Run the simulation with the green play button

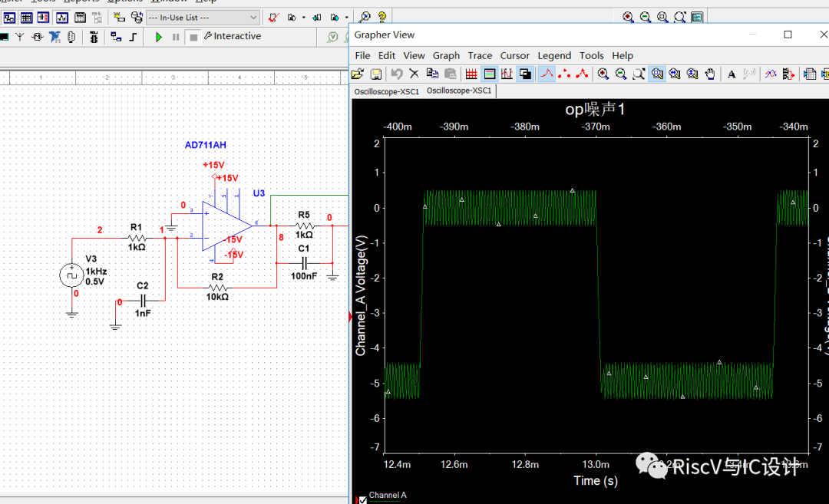(x=159, y=37)
